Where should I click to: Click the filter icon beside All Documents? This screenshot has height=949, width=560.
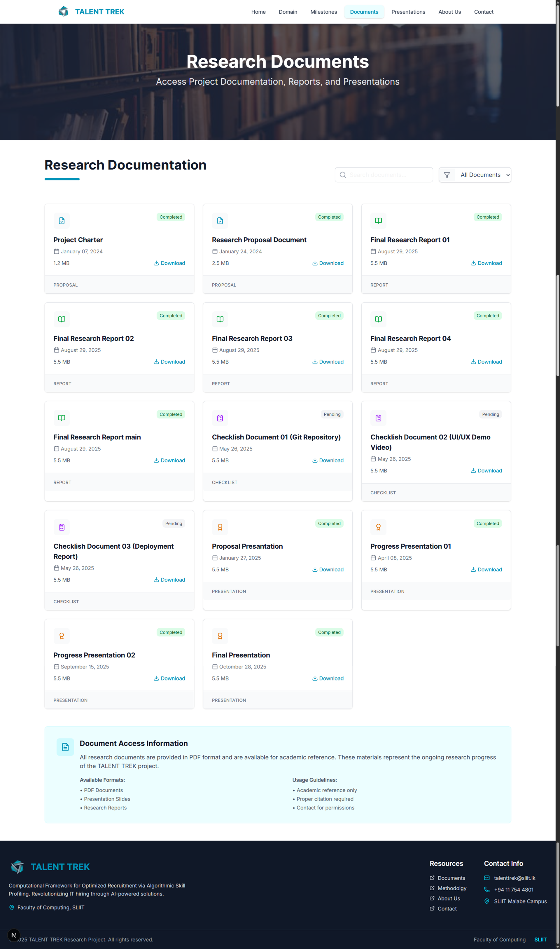447,175
